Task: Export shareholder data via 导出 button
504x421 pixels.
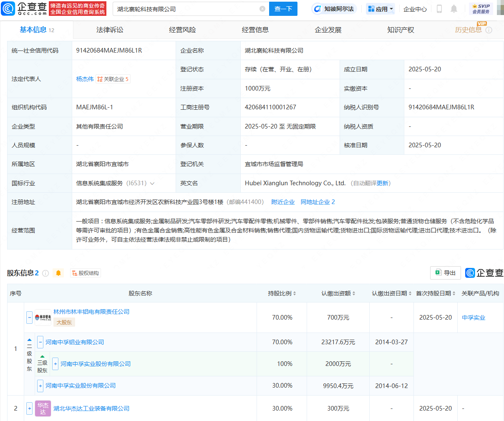Action: [x=446, y=273]
